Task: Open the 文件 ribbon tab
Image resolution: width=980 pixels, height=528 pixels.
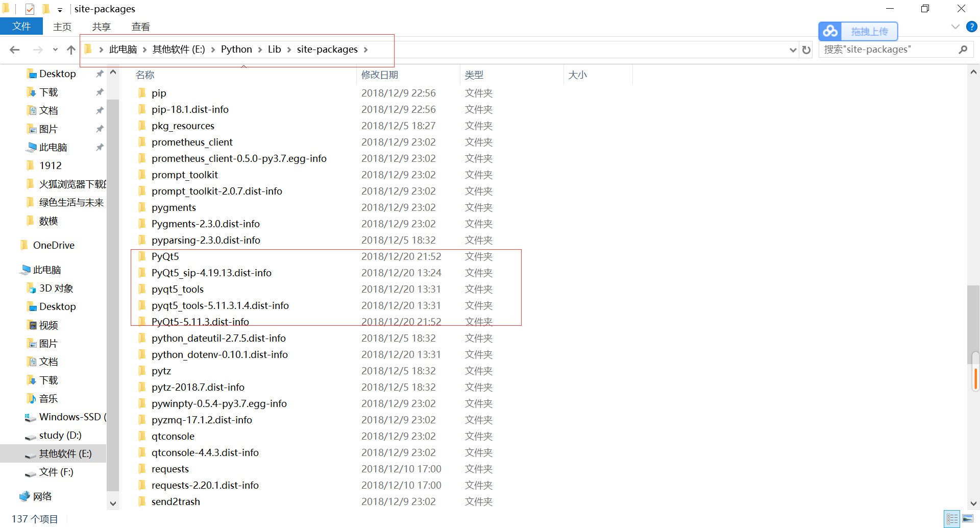Action: pos(21,27)
